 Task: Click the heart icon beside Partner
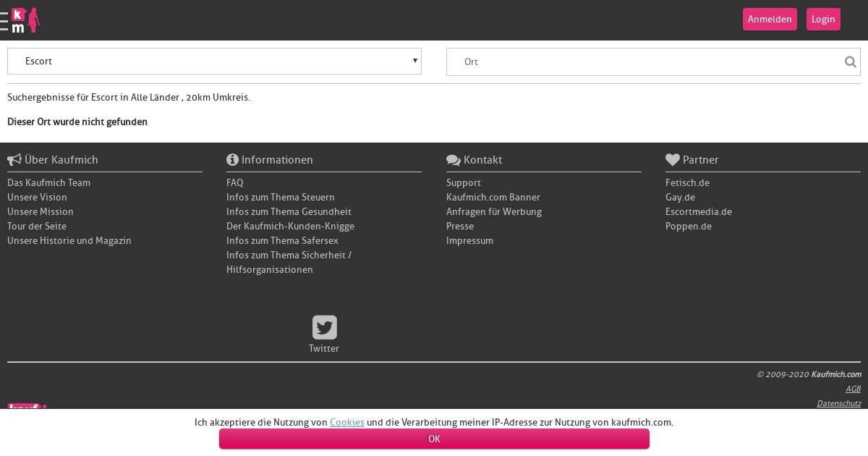pyautogui.click(x=673, y=160)
